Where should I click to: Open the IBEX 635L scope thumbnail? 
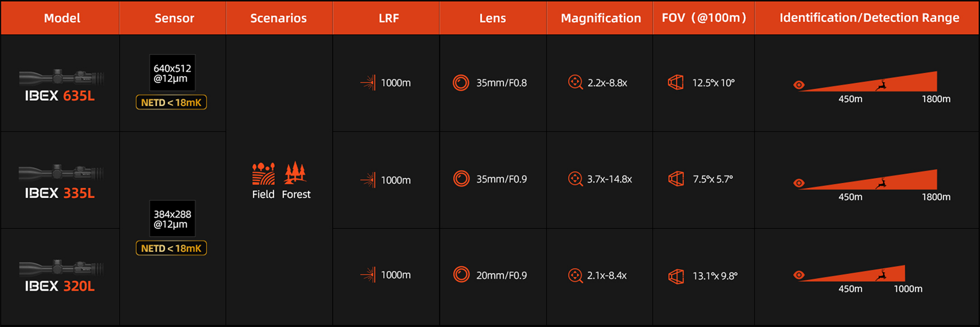(61, 77)
